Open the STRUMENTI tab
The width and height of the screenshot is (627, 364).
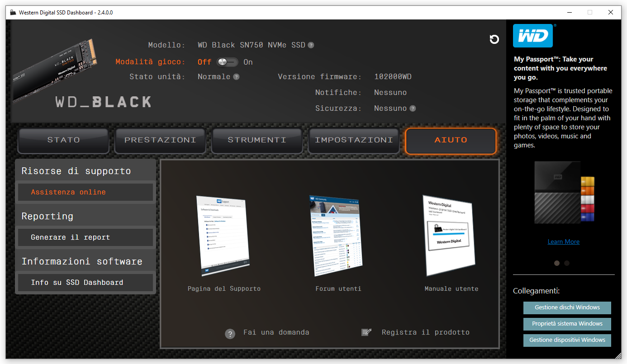pos(257,140)
